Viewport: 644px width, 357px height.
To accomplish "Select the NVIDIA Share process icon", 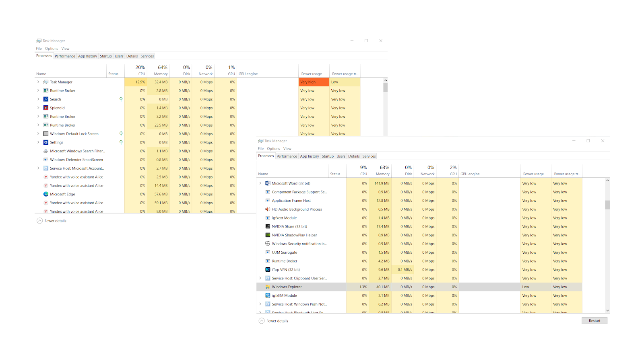I will (x=268, y=227).
